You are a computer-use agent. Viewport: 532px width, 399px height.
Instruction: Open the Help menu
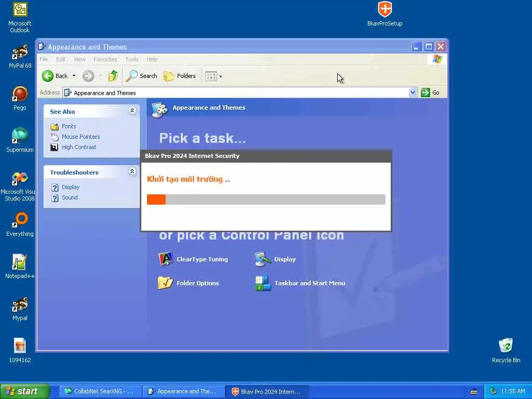coord(152,59)
